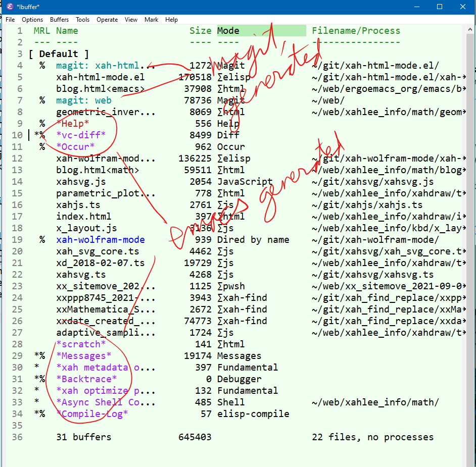Select the geometric_inver... buffer row
The height and width of the screenshot is (467, 476).
[106, 112]
